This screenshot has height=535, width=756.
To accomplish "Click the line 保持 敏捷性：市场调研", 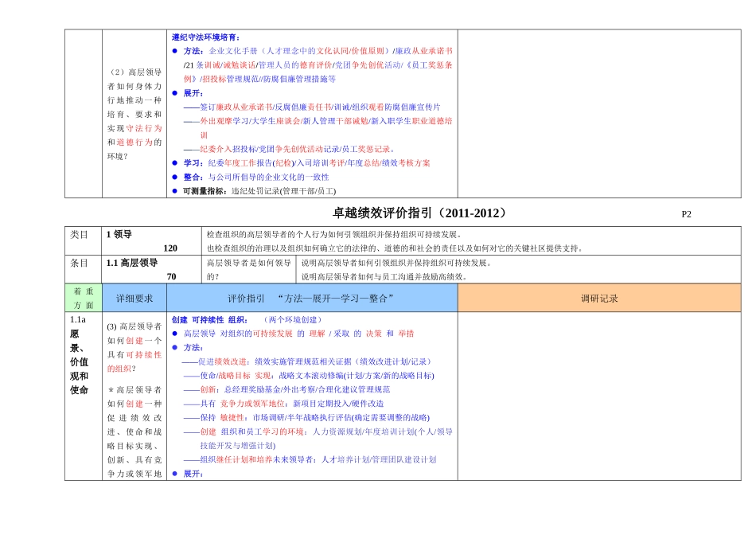I will (x=306, y=417).
